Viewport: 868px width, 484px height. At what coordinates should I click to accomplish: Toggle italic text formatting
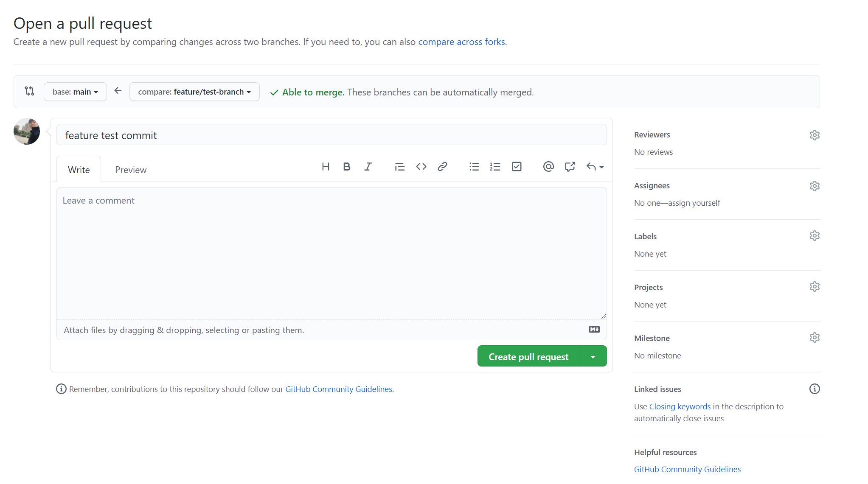click(x=368, y=167)
